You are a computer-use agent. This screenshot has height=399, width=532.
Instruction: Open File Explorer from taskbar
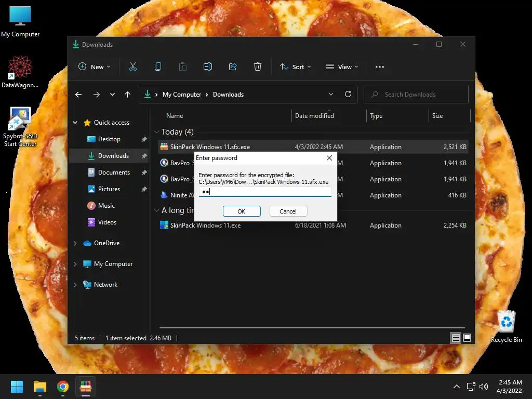(x=39, y=387)
